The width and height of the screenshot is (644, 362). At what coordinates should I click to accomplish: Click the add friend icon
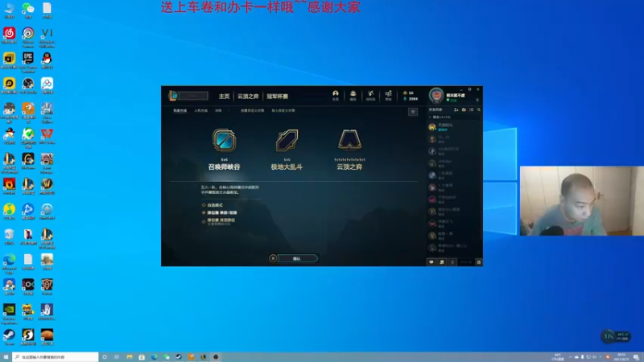(x=456, y=109)
